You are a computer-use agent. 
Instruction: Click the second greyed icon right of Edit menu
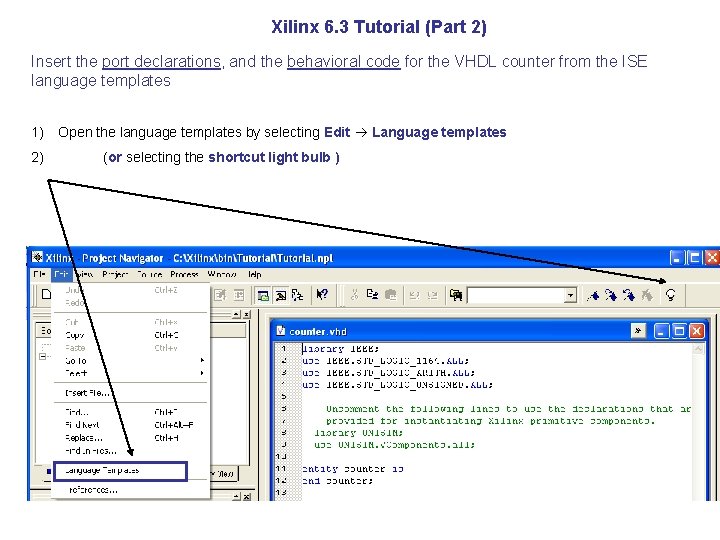click(x=239, y=295)
